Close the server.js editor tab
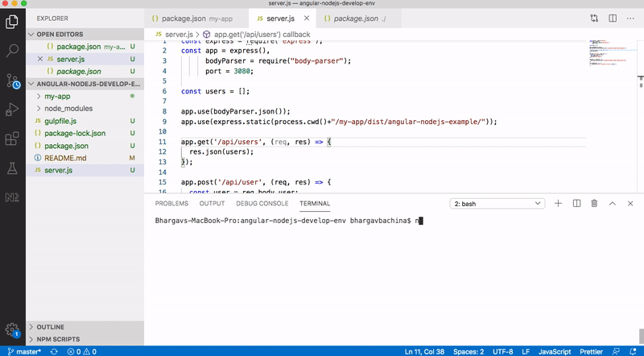The width and height of the screenshot is (644, 356). click(x=307, y=19)
